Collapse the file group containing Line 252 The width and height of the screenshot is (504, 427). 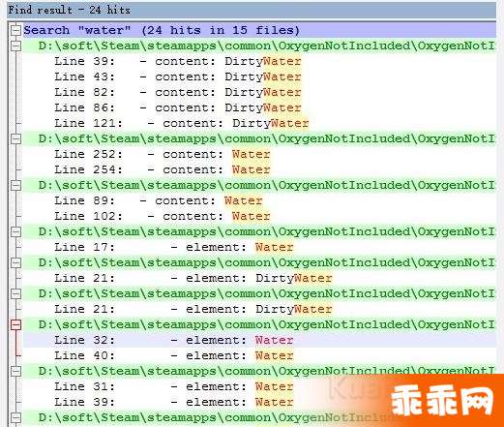(x=15, y=139)
